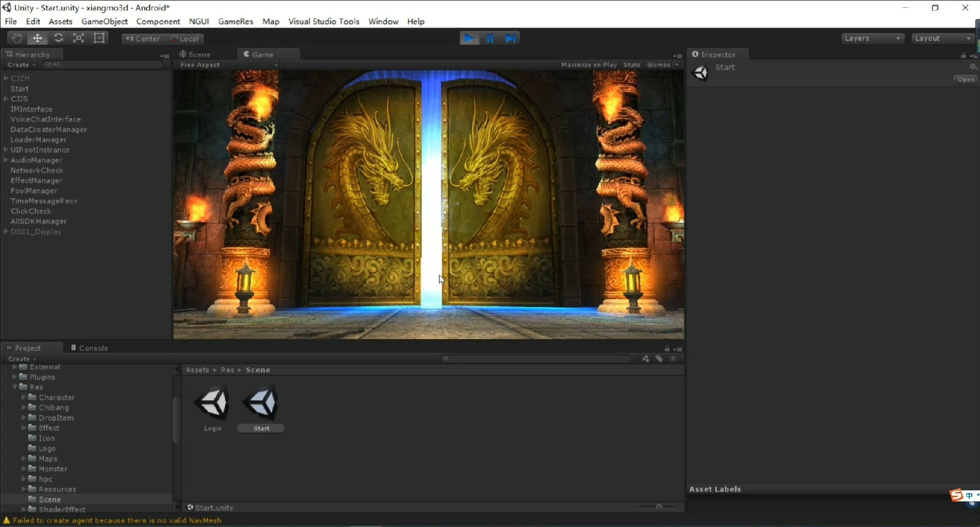Image resolution: width=980 pixels, height=527 pixels.
Task: Click the Pause button
Action: 490,38
